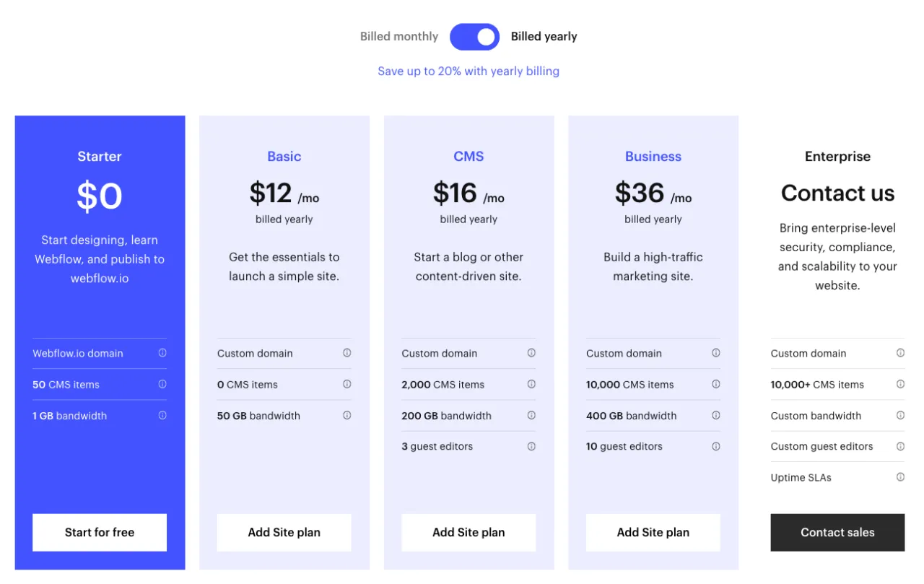Open info icon for Uptime SLAs

pos(900,477)
